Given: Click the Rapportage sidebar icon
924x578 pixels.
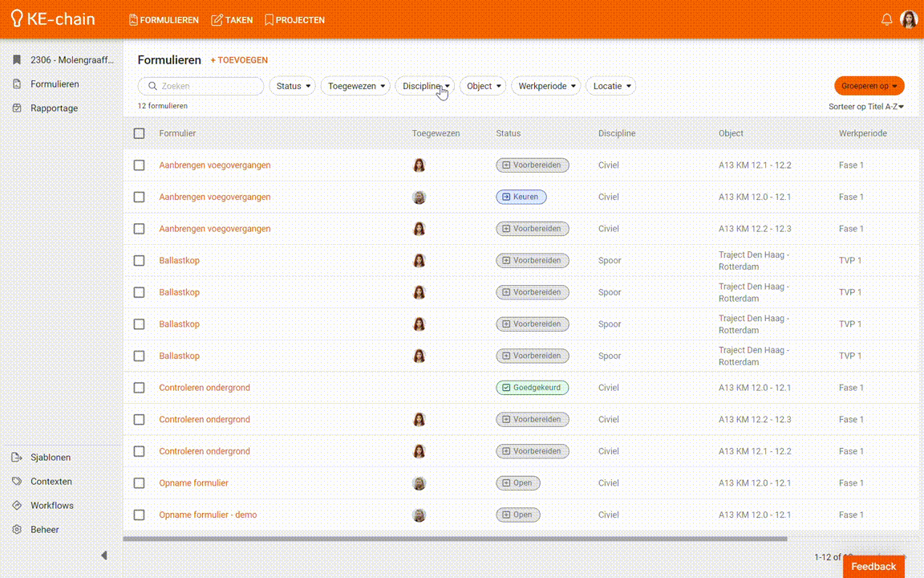Looking at the screenshot, I should (16, 108).
